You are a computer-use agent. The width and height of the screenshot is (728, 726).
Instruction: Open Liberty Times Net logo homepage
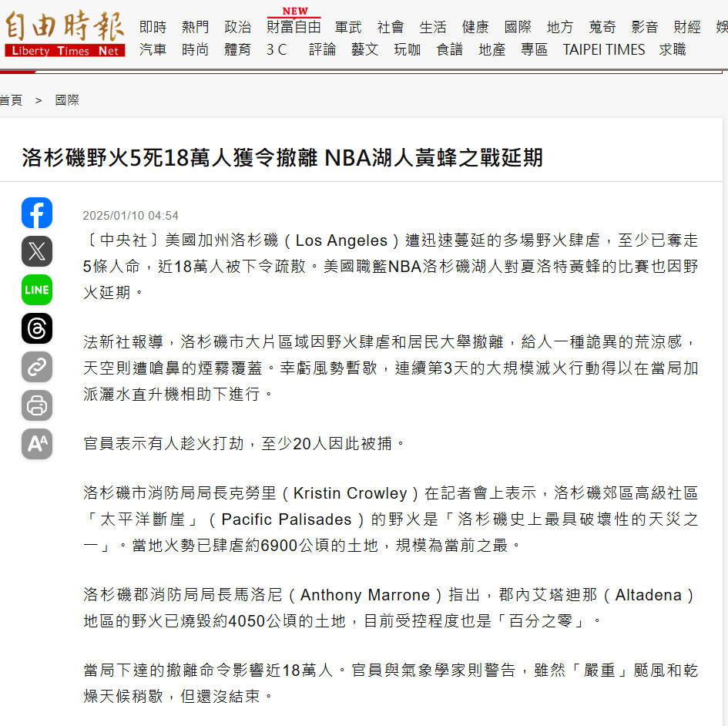pyautogui.click(x=65, y=34)
